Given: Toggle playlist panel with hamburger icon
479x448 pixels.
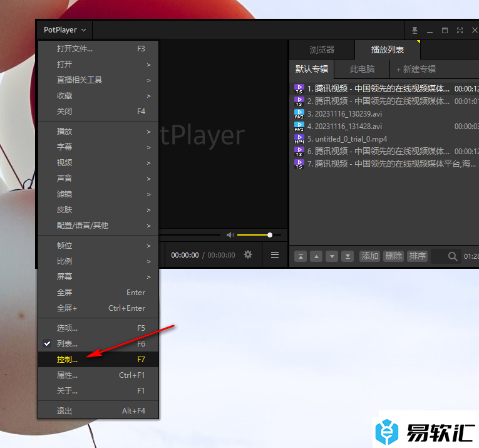Looking at the screenshot, I should coord(275,254).
